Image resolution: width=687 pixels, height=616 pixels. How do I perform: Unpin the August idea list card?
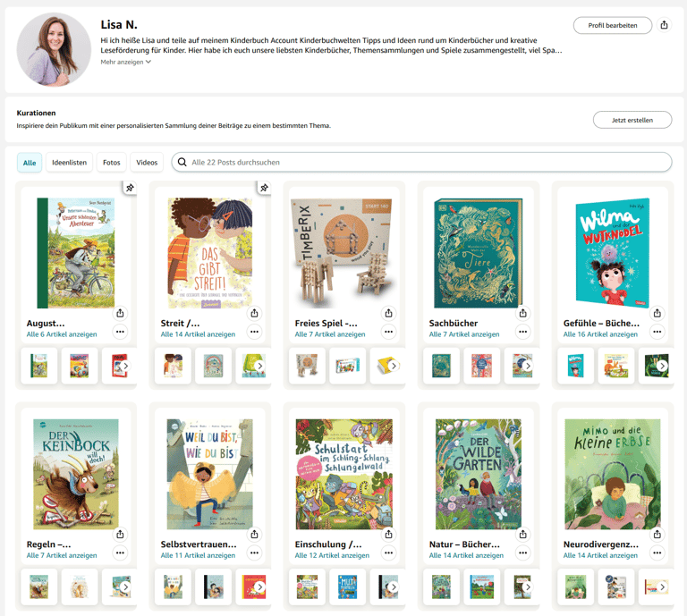[130, 188]
